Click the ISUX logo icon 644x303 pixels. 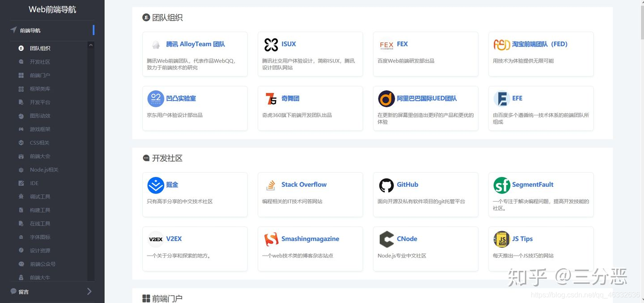click(271, 45)
